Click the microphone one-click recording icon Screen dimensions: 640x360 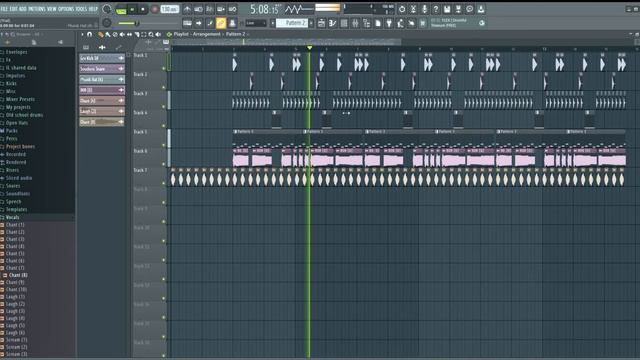(424, 9)
